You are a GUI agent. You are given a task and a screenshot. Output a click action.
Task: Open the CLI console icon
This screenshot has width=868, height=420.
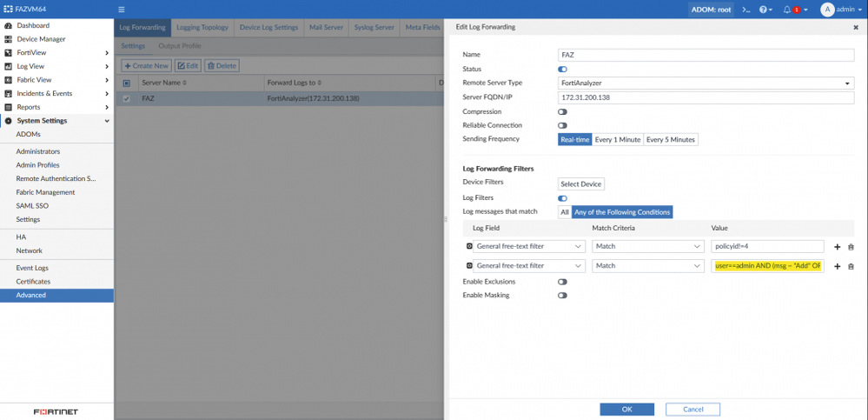click(x=745, y=10)
